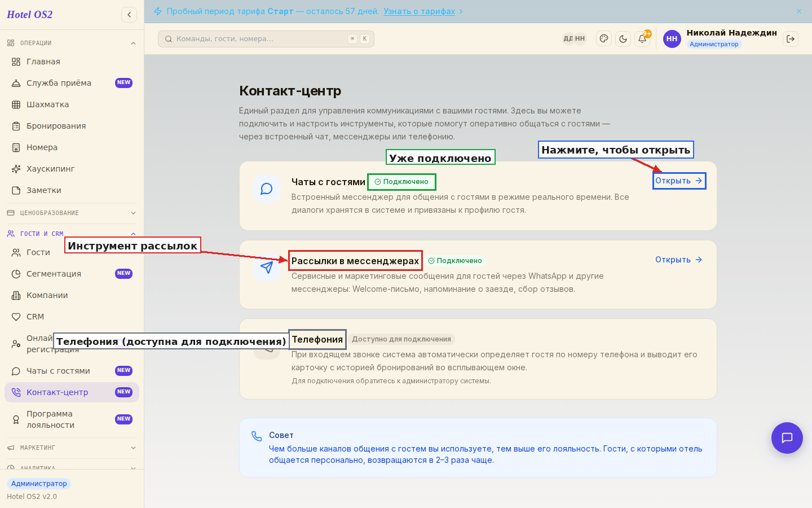This screenshot has width=812, height=508.
Task: Click the Главная dashboard icon
Action: tap(16, 62)
